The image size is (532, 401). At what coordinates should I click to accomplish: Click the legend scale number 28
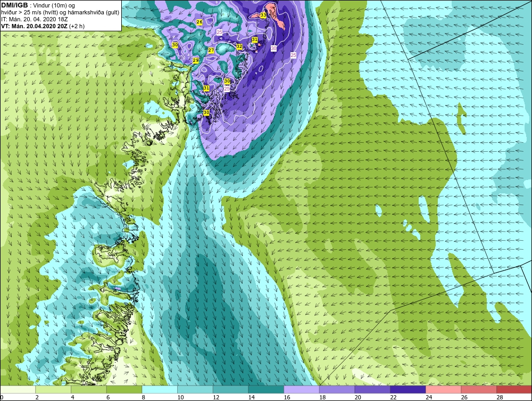point(500,397)
